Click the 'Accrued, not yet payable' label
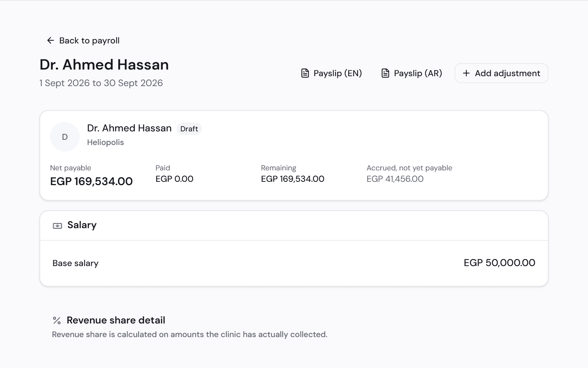 click(x=409, y=168)
